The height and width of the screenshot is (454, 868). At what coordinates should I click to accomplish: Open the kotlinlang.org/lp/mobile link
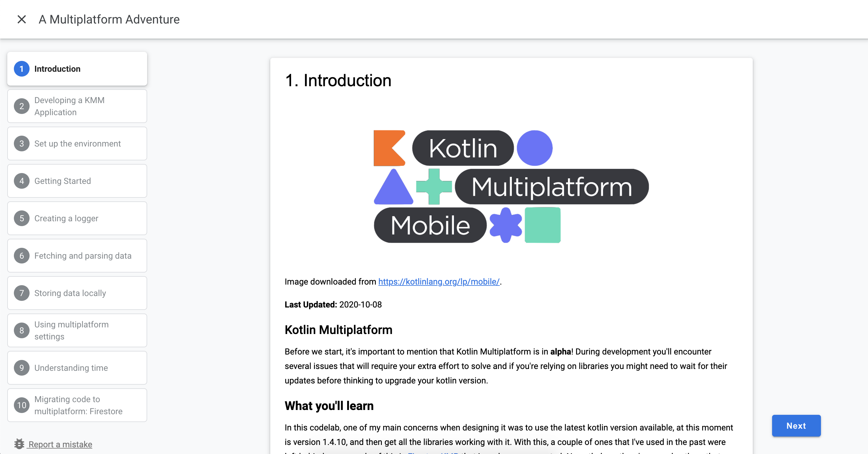(439, 282)
